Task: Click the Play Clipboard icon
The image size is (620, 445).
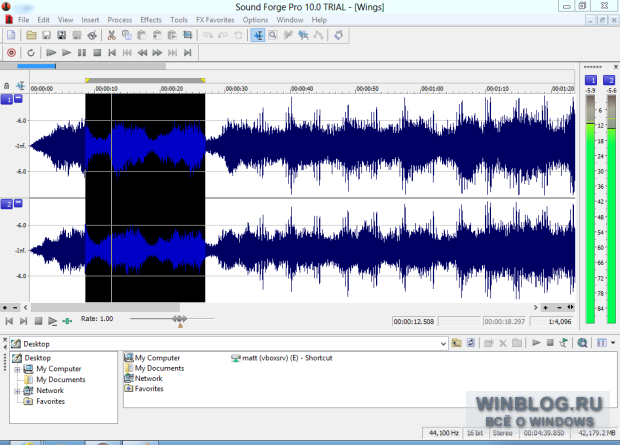Action: pos(172,35)
